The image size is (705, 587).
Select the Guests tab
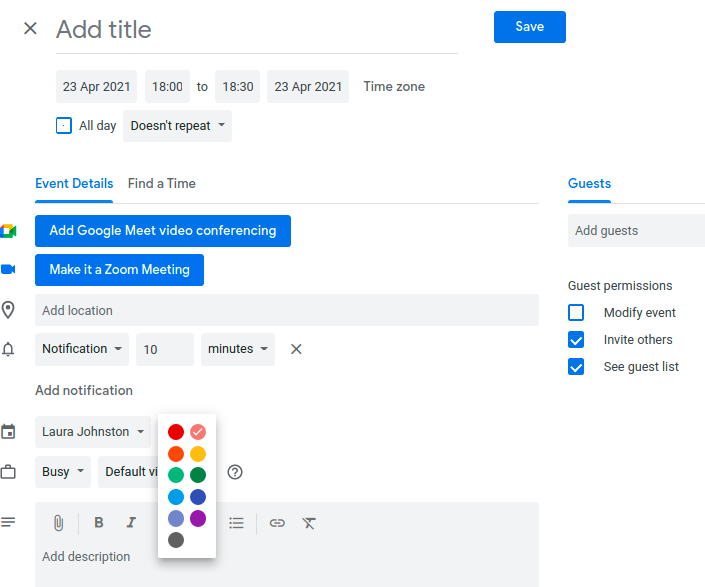click(x=589, y=183)
